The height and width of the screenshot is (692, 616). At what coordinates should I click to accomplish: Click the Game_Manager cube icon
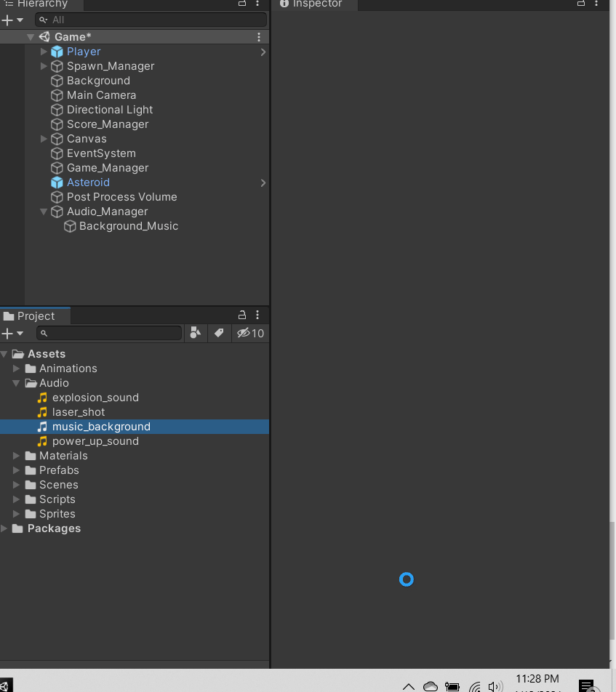57,168
